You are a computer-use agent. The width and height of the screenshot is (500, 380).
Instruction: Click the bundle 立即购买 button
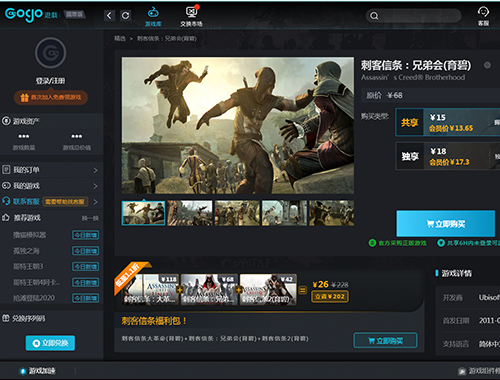pos(385,340)
